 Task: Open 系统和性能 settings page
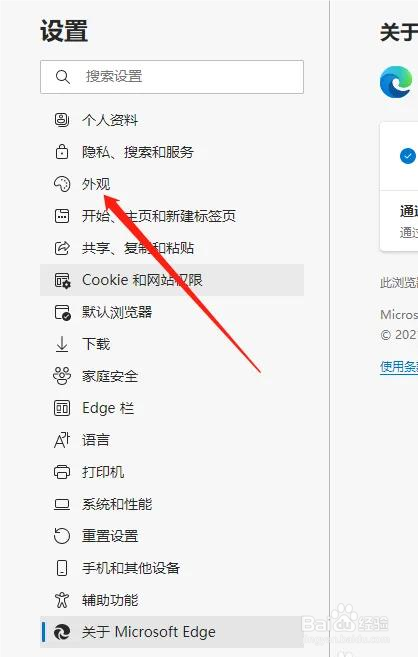coord(172,504)
